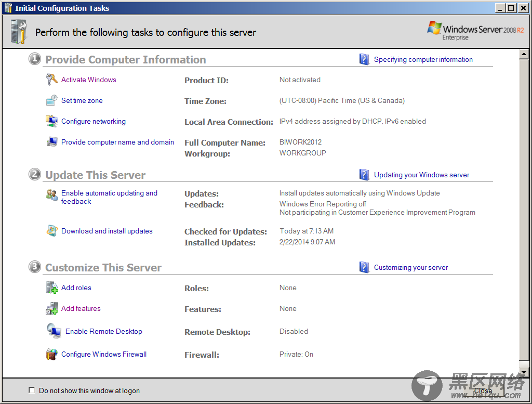The height and width of the screenshot is (404, 532).
Task: Select the Add roles link
Action: (x=76, y=288)
